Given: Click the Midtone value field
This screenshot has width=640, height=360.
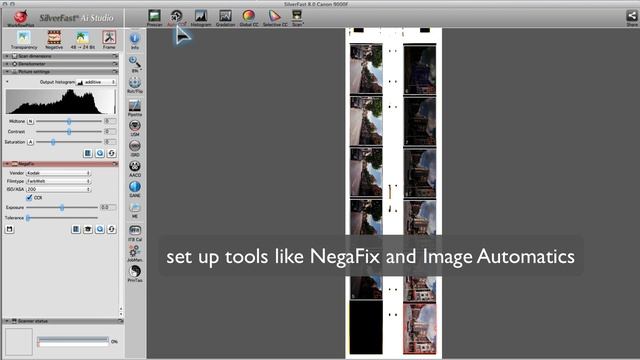Looking at the screenshot, I should point(110,121).
